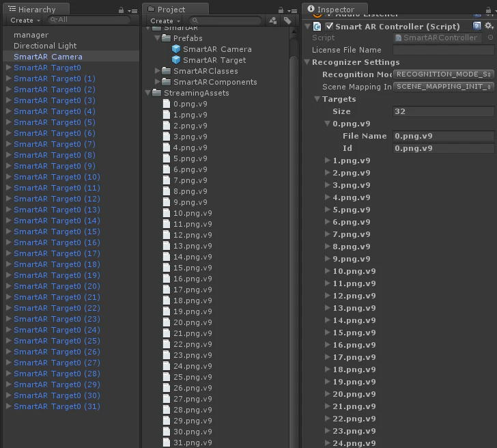
Task: Collapse the 0.png.v9 target element
Action: tap(328, 124)
